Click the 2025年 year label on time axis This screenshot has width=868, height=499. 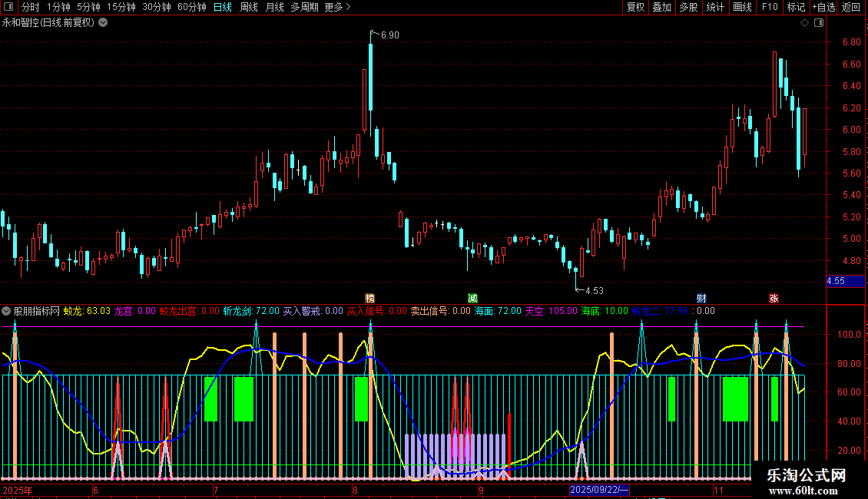18,490
